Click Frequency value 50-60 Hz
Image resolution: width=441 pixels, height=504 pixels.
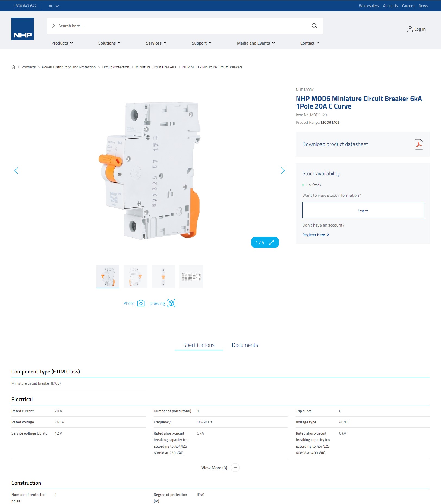[x=204, y=422]
